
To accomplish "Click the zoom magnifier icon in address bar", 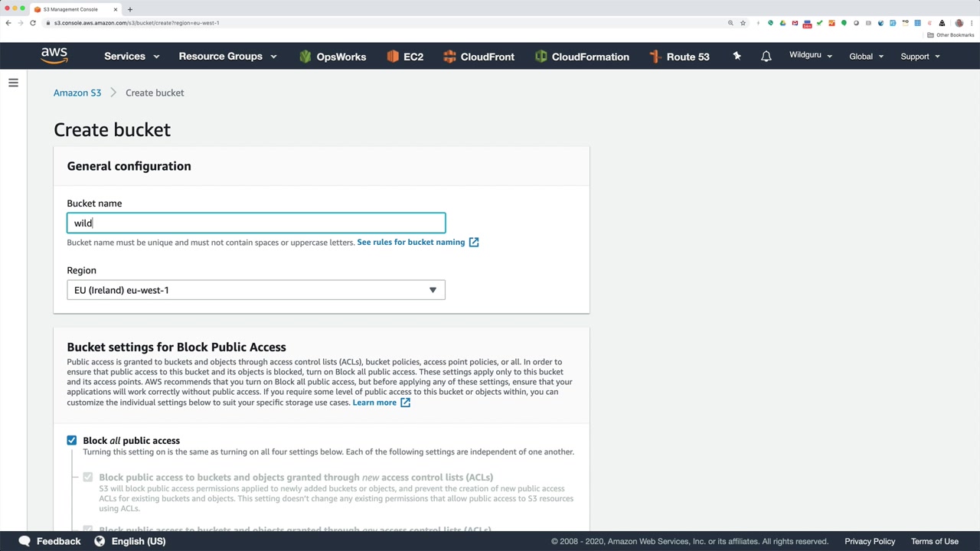I will coord(730,23).
